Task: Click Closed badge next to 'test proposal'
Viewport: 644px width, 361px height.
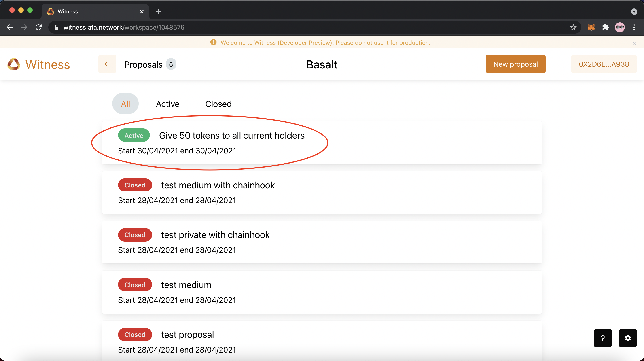Action: pos(135,335)
